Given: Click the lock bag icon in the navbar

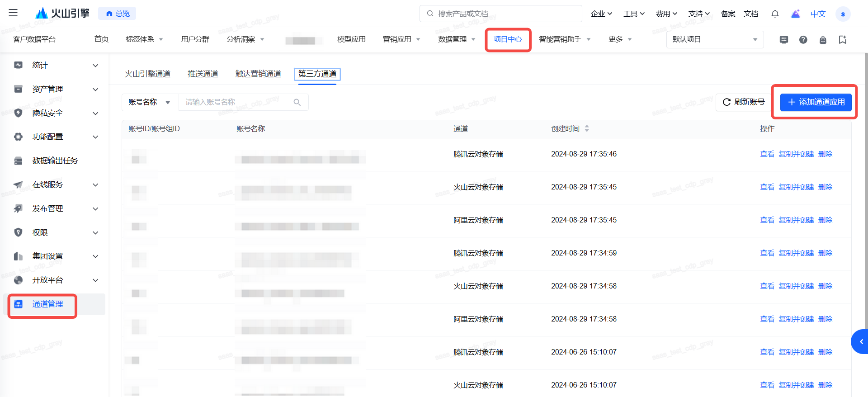Looking at the screenshot, I should (x=823, y=40).
